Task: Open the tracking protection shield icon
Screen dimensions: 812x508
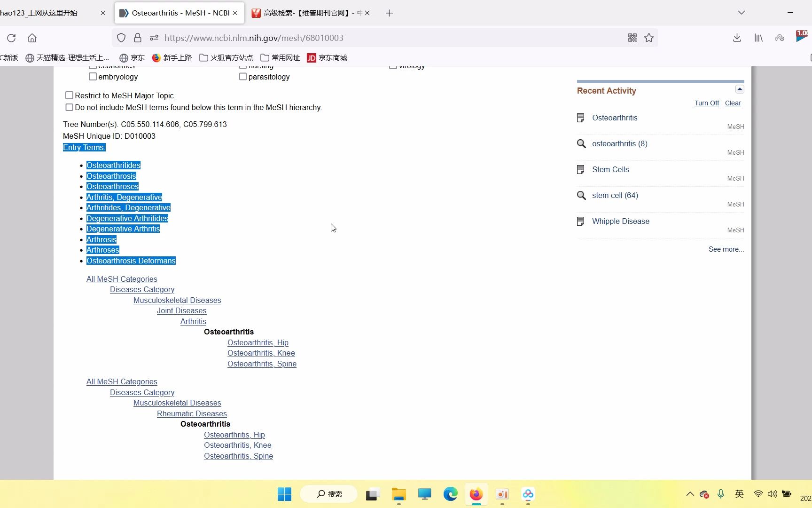Action: [121, 38]
